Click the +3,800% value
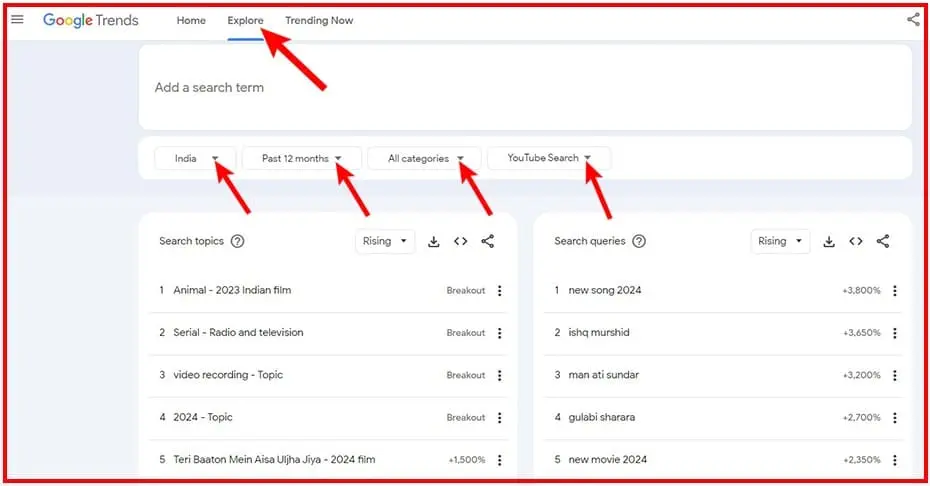930x486 pixels. click(861, 291)
